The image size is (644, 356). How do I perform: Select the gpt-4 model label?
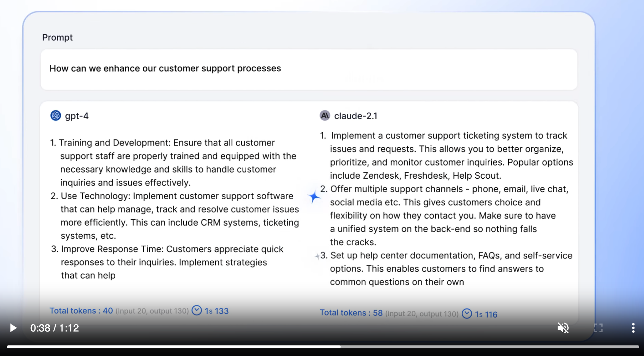pos(77,116)
